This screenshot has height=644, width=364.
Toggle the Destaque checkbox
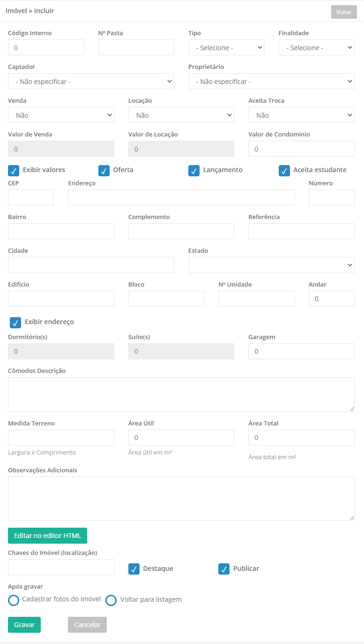[x=134, y=569]
